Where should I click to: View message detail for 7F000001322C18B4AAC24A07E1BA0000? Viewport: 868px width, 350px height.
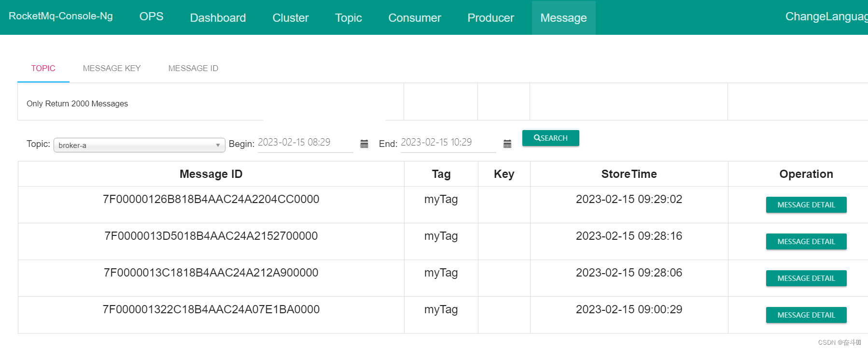806,315
